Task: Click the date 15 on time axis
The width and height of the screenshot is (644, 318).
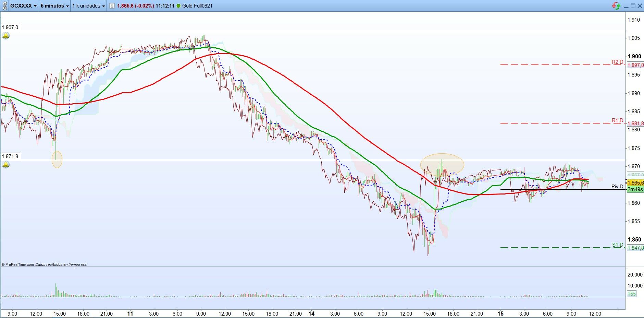Action: [x=500, y=314]
